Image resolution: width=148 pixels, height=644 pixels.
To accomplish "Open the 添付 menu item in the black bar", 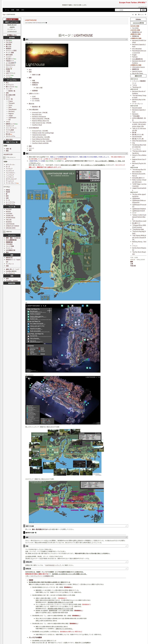I will tap(23, 10).
